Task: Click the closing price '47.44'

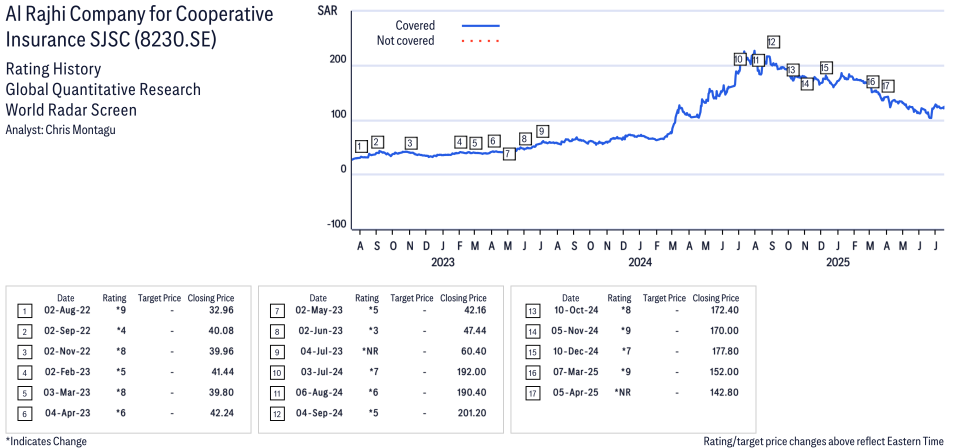Action: (474, 331)
